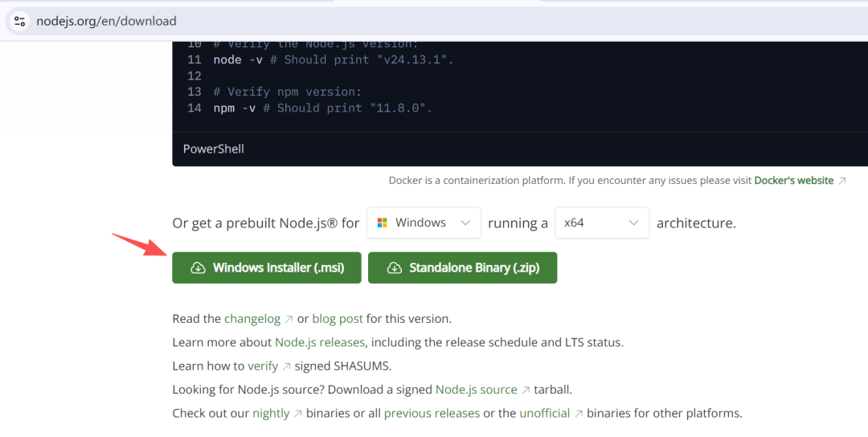
Task: Go to the previous releases link
Action: [x=432, y=413]
